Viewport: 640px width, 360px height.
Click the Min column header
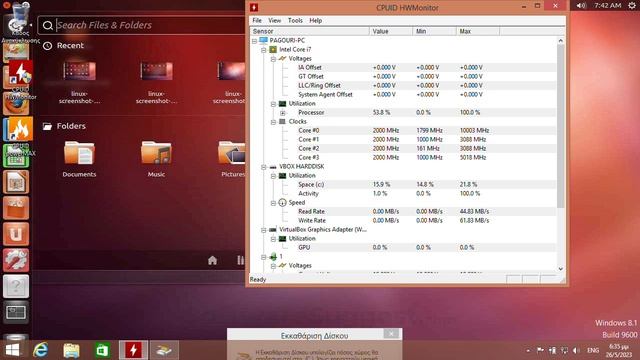click(x=435, y=31)
